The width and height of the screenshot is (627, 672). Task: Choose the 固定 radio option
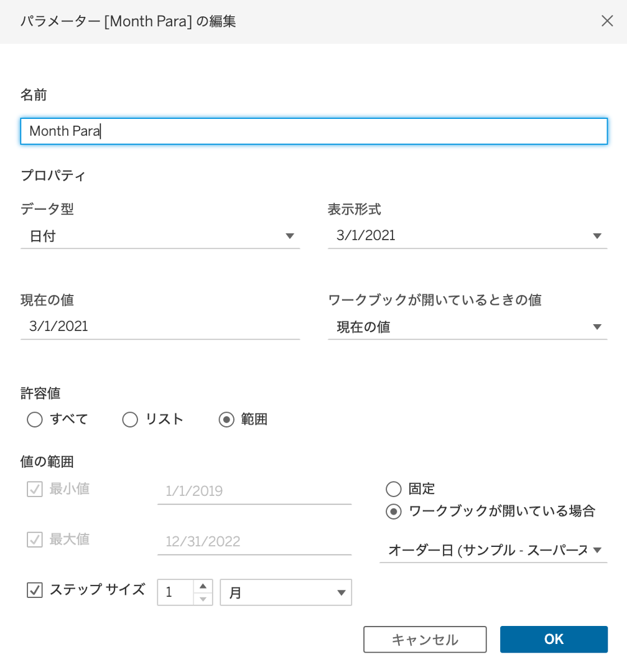[x=393, y=488]
